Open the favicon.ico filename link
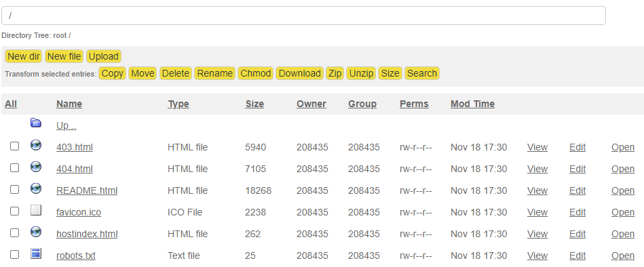 click(x=79, y=213)
